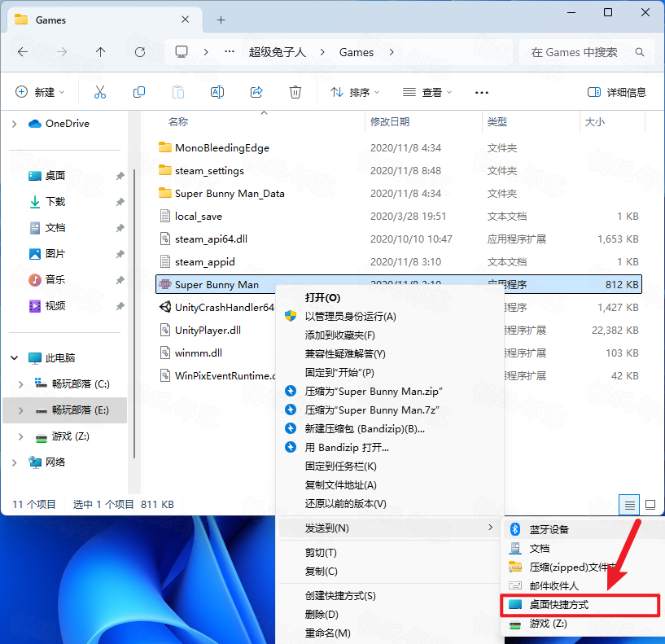Choose 固定到"开始"(P)
665x644 pixels.
tap(339, 373)
